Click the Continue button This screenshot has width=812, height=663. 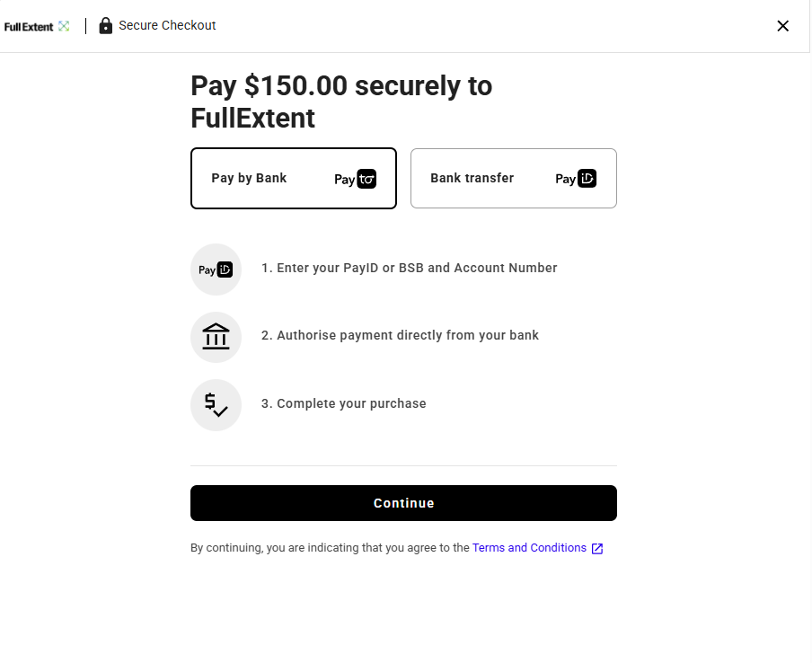(x=403, y=503)
